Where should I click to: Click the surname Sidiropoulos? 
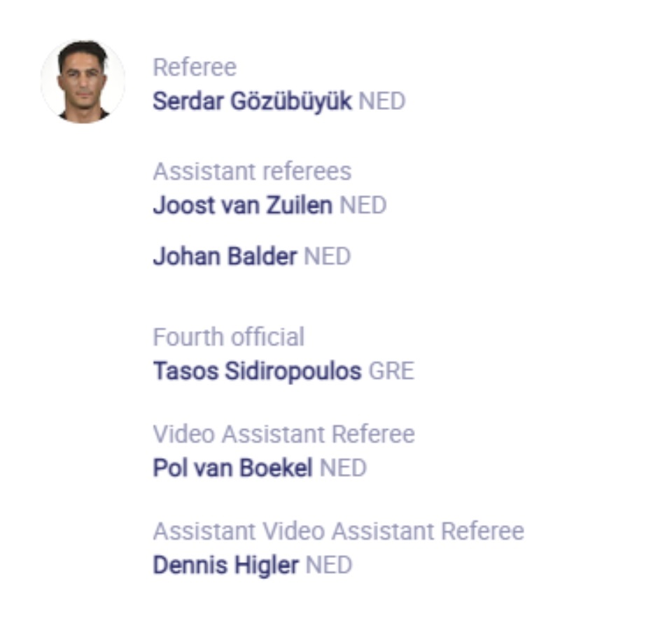(293, 371)
